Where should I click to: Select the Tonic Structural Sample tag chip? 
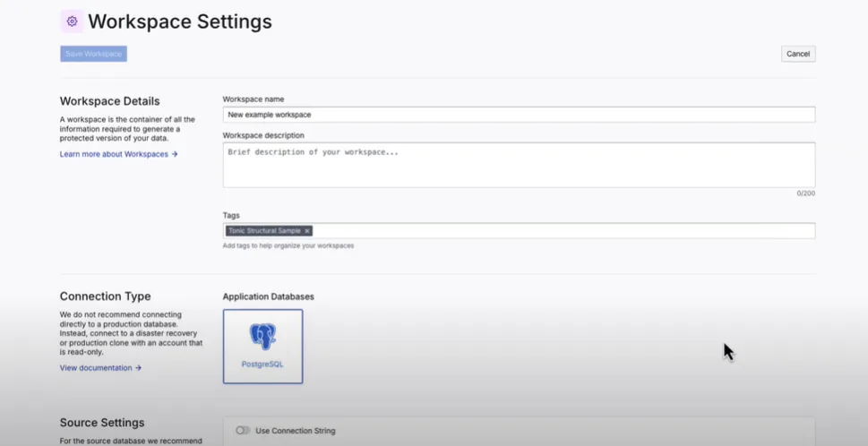tap(264, 231)
